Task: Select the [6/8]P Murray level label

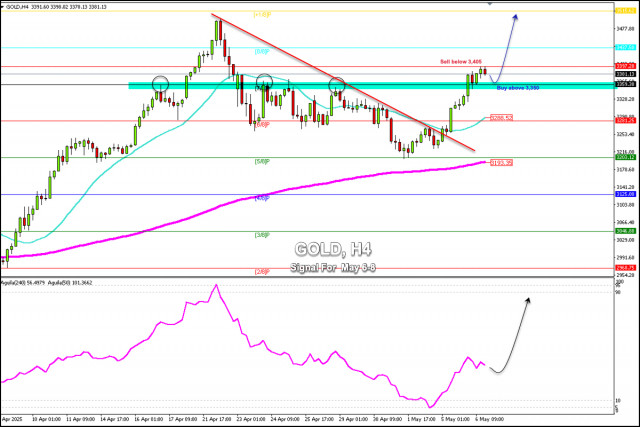Action: click(262, 125)
